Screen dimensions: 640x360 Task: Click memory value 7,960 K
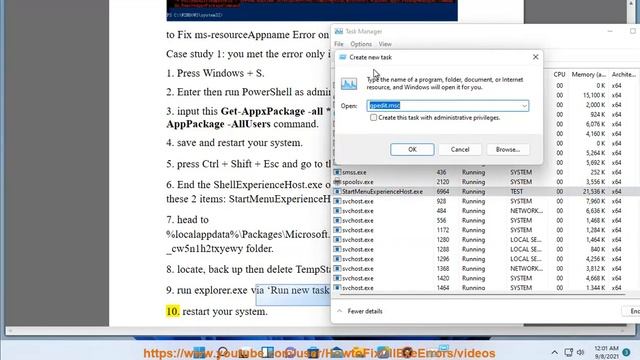click(596, 201)
